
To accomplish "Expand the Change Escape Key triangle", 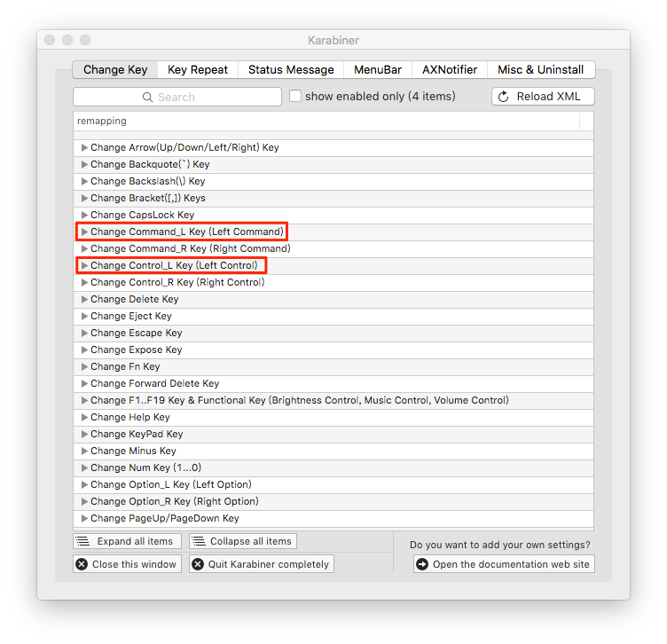I will click(x=84, y=333).
